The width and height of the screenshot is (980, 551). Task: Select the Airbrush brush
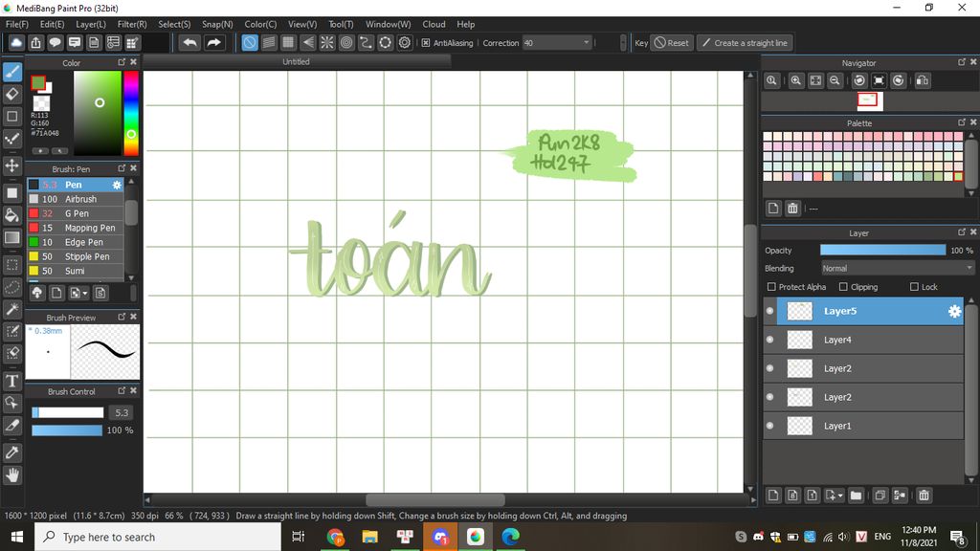(75, 199)
